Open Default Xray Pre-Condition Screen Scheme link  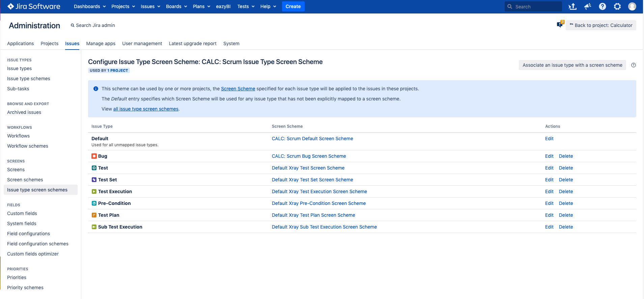[x=319, y=203]
